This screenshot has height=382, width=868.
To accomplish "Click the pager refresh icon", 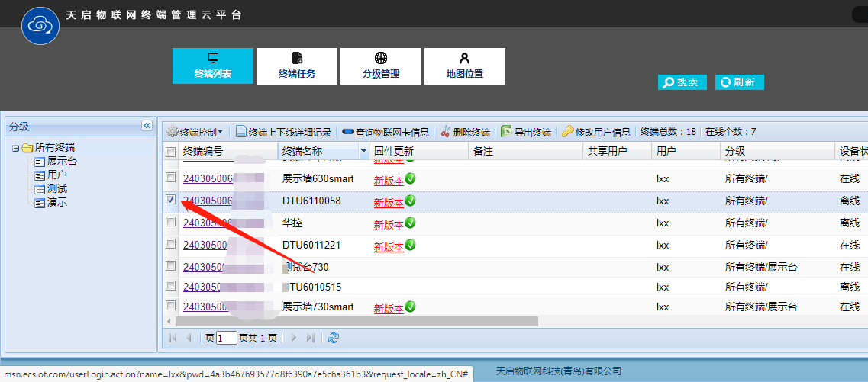I will 334,338.
